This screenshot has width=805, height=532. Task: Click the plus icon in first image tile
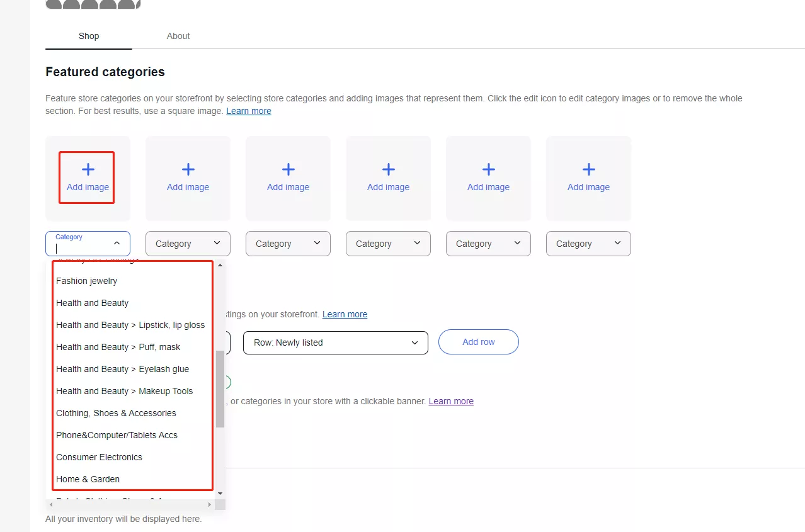pyautogui.click(x=88, y=169)
